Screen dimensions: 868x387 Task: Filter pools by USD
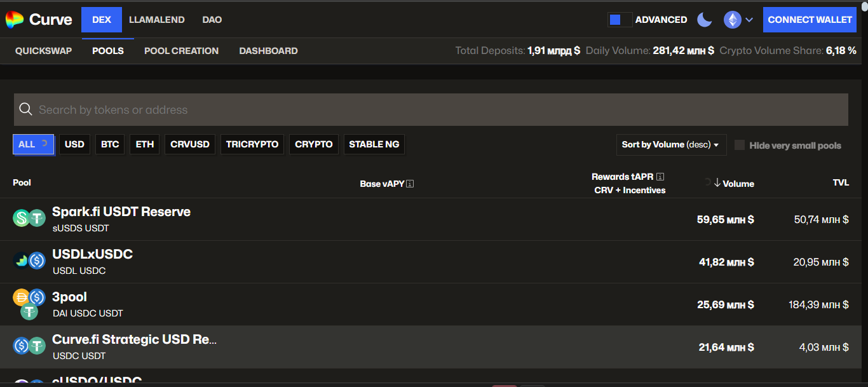tap(74, 144)
